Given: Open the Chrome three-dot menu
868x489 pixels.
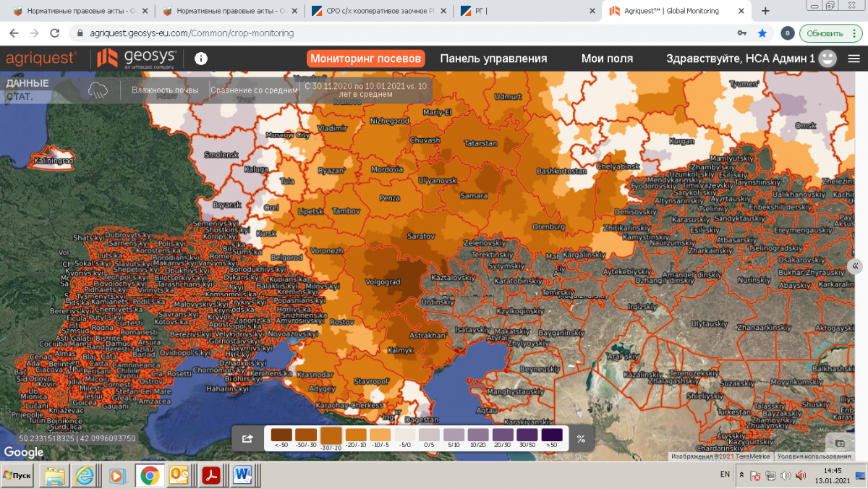Looking at the screenshot, I should click(854, 33).
